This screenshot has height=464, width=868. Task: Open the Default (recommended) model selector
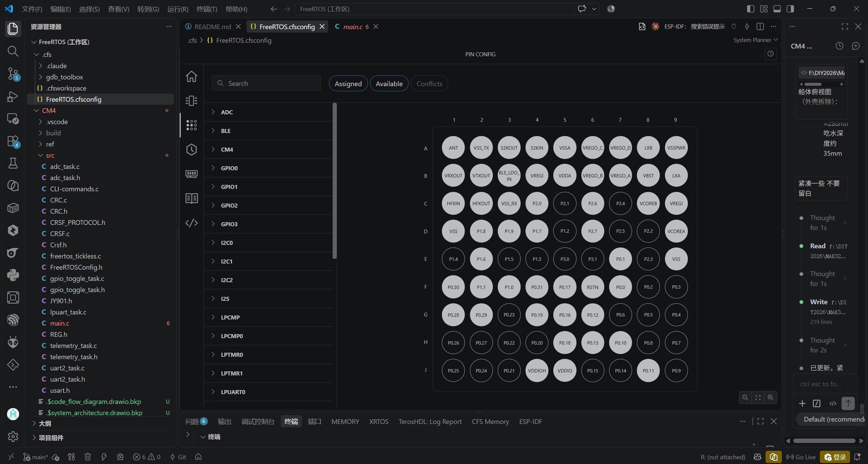[x=831, y=419]
